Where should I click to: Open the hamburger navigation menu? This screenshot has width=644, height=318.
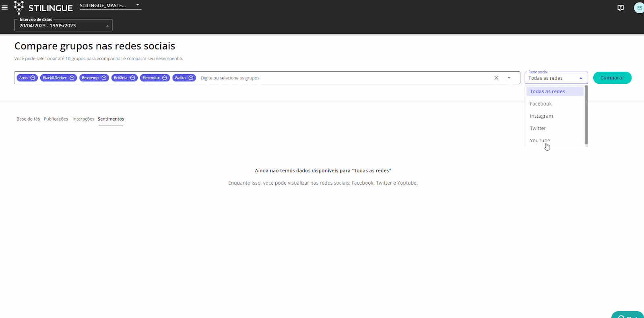[5, 8]
